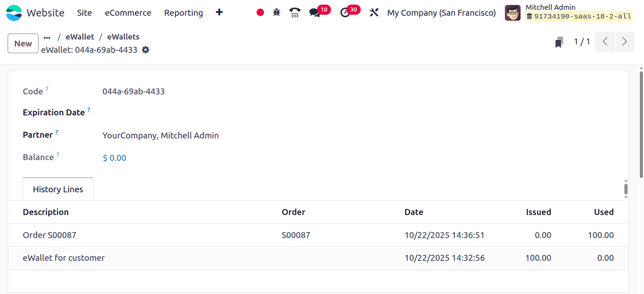
Task: Open the debug bug icon menu
Action: pos(277,13)
